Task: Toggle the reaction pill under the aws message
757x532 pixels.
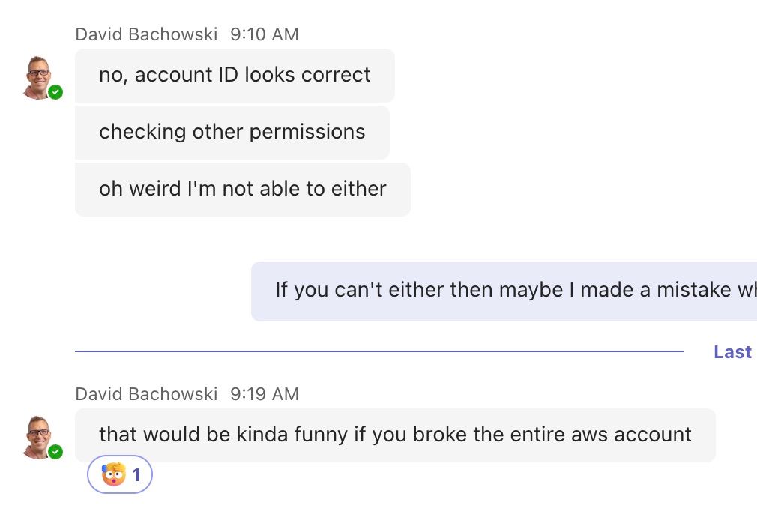Action: (x=120, y=475)
